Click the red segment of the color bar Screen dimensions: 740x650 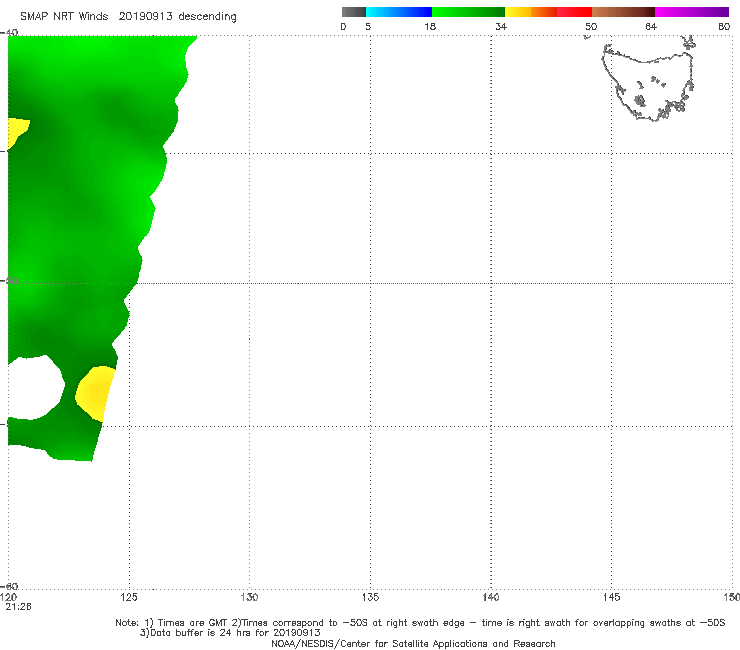574,12
